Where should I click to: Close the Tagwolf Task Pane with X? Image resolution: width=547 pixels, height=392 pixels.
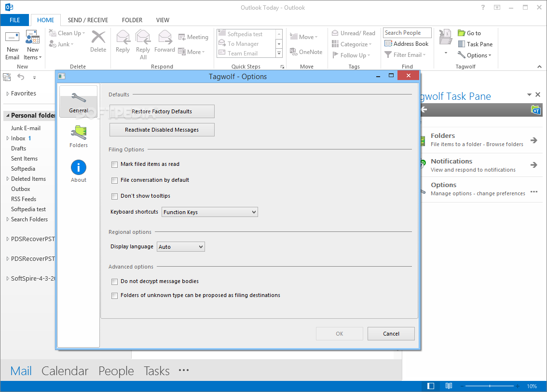(x=538, y=95)
